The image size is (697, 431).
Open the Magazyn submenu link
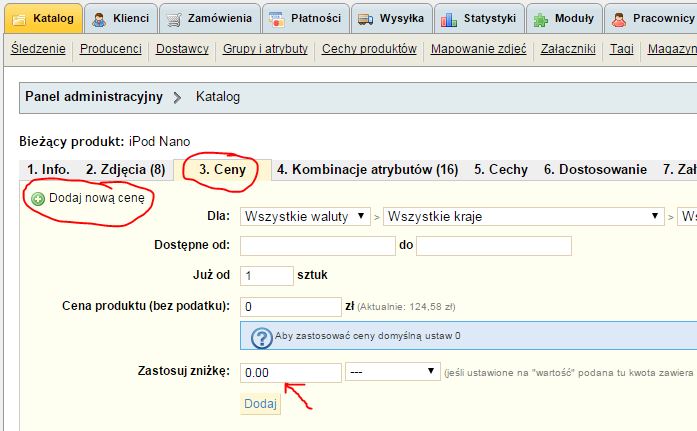pyautogui.click(x=672, y=49)
